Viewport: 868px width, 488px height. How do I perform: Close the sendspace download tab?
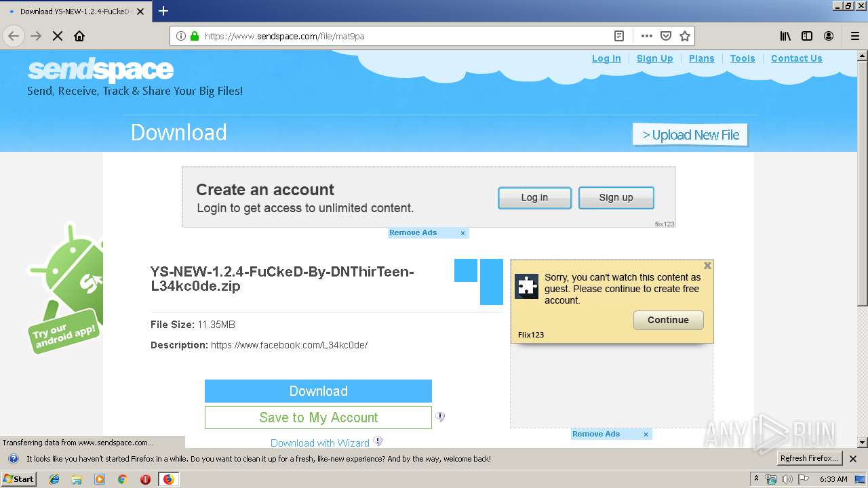[x=140, y=12]
